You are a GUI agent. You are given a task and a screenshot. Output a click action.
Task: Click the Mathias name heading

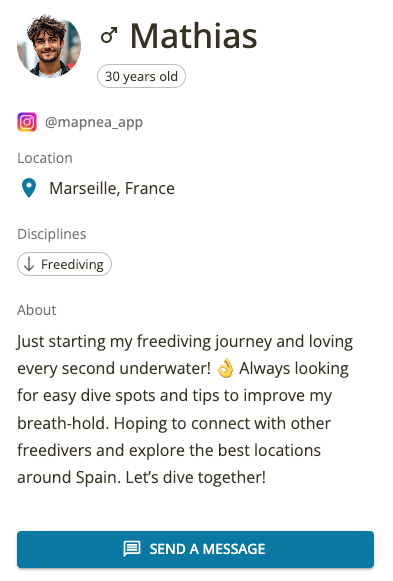(193, 36)
